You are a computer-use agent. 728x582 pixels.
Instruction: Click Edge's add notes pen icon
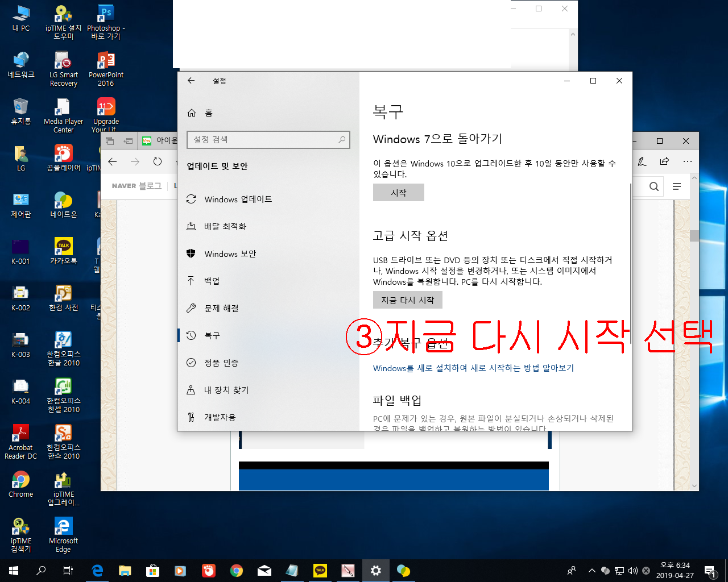pos(642,162)
